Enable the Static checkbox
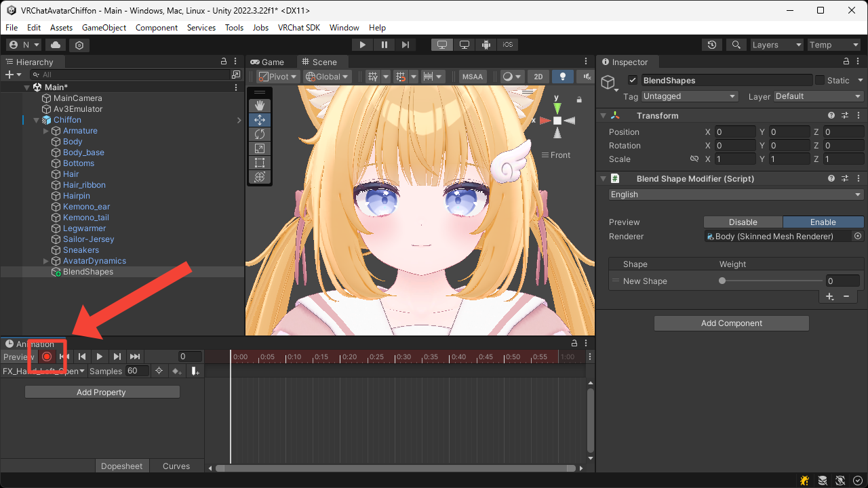The image size is (868, 488). 820,80
